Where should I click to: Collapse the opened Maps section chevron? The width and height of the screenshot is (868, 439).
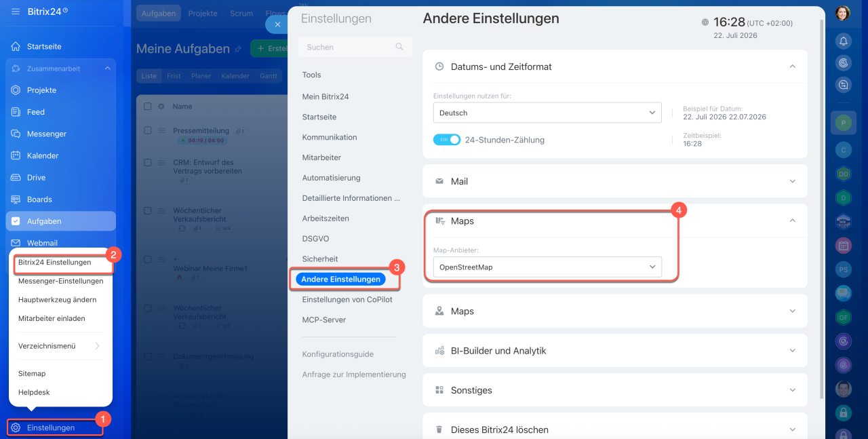tap(793, 221)
